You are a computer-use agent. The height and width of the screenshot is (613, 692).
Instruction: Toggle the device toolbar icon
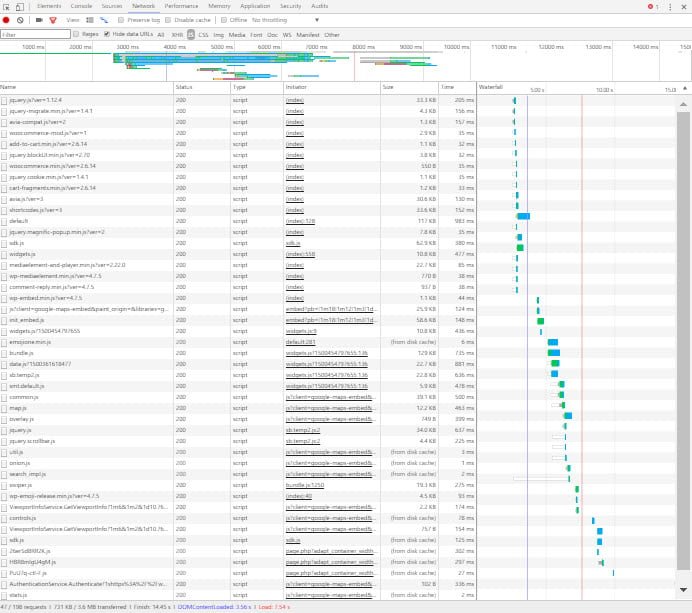(x=21, y=6)
